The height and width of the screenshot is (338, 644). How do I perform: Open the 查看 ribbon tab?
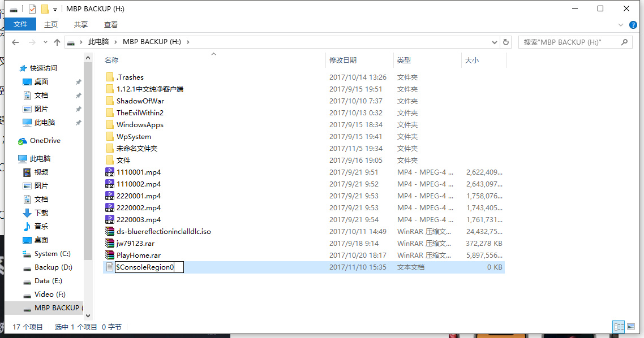tap(110, 25)
